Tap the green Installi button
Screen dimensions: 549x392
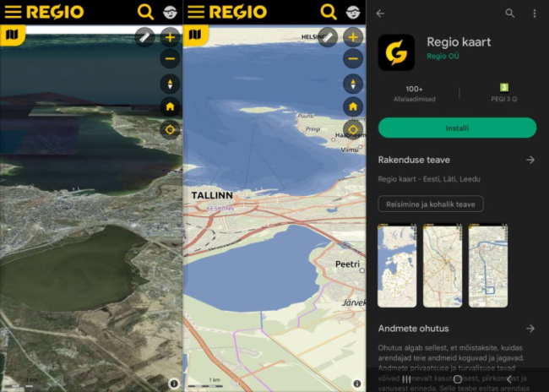(x=457, y=128)
